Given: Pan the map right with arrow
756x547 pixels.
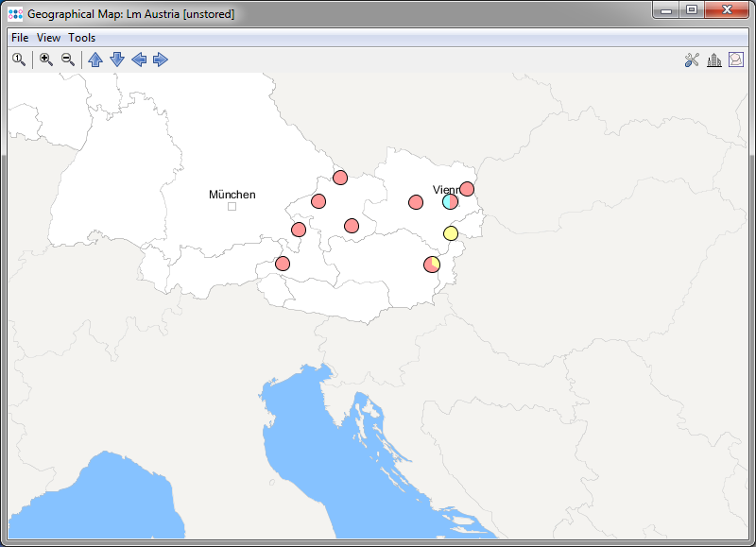Looking at the screenshot, I should [x=161, y=60].
